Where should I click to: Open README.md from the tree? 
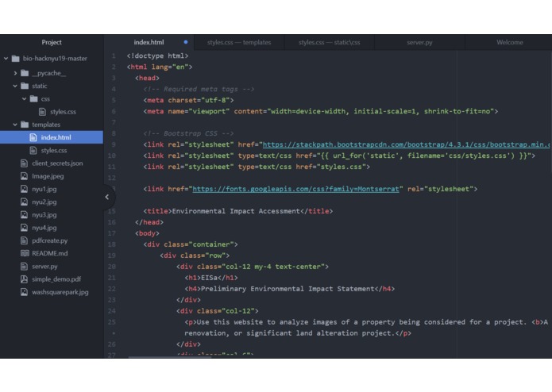pos(49,253)
